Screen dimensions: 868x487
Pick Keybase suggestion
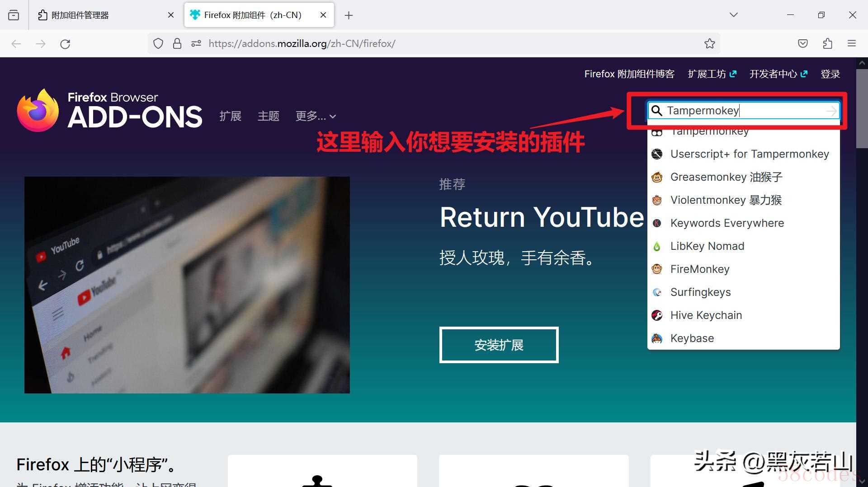(x=743, y=338)
